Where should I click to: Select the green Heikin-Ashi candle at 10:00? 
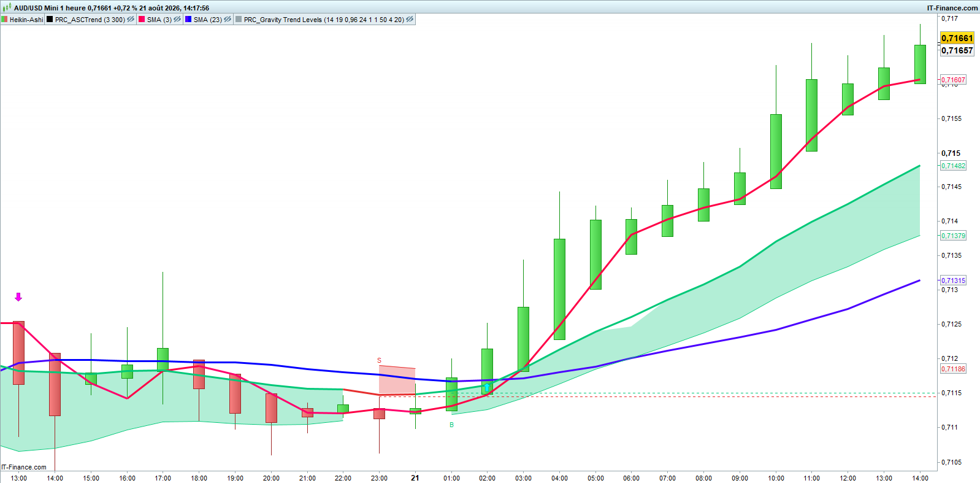pyautogui.click(x=776, y=151)
